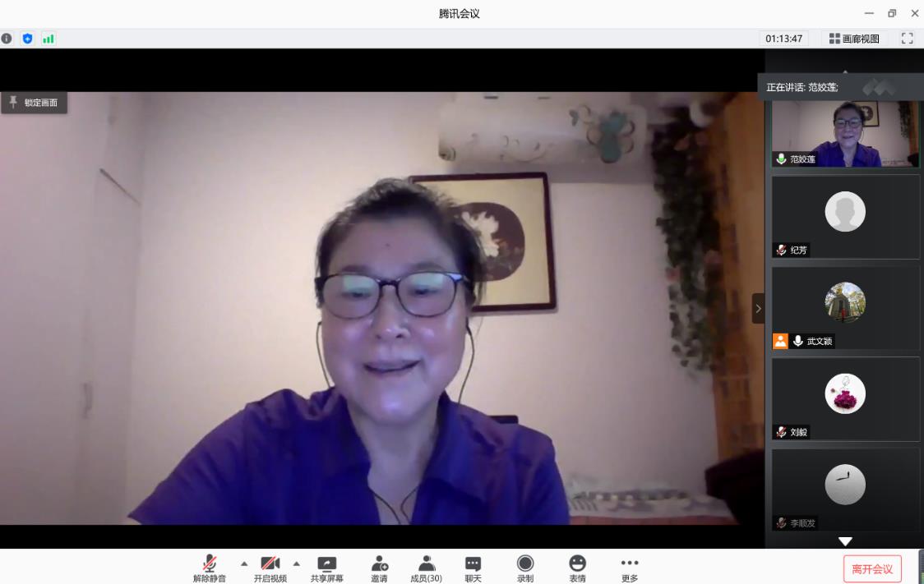Switch to gallery view (画廊视图)
This screenshot has width=924, height=584.
point(855,39)
